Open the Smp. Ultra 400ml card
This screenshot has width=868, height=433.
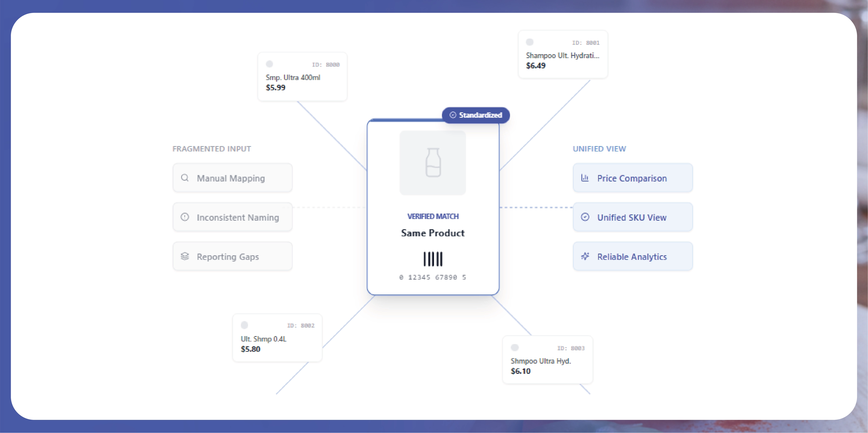[x=302, y=77]
